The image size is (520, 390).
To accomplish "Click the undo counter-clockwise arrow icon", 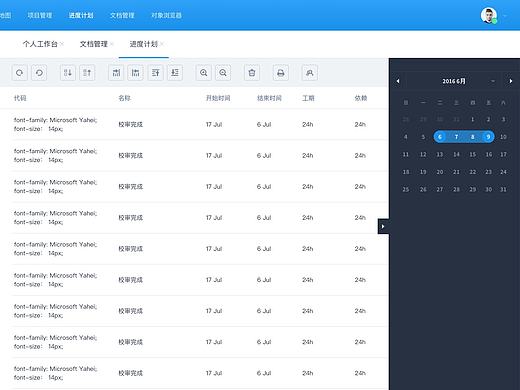I will [39, 73].
